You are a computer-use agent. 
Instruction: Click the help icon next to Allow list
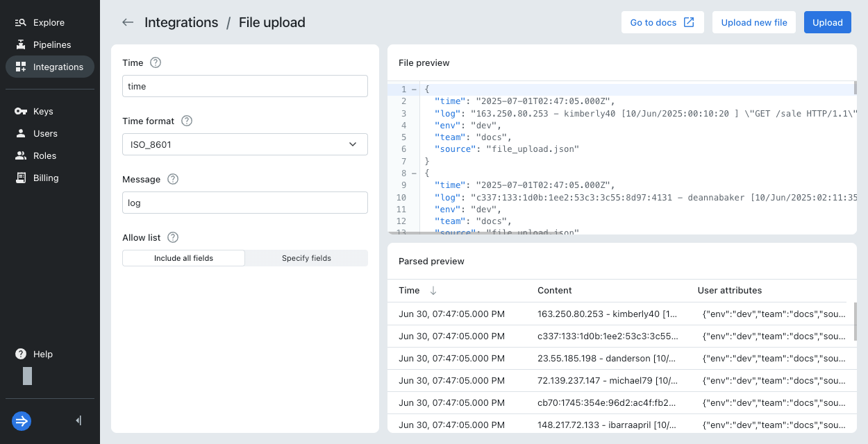[173, 237]
